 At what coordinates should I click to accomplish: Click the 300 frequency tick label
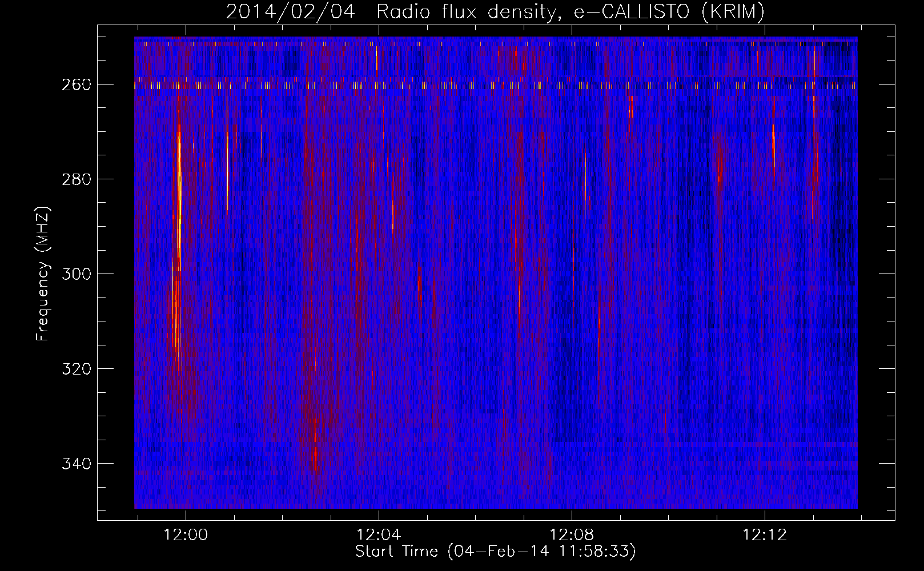76,274
